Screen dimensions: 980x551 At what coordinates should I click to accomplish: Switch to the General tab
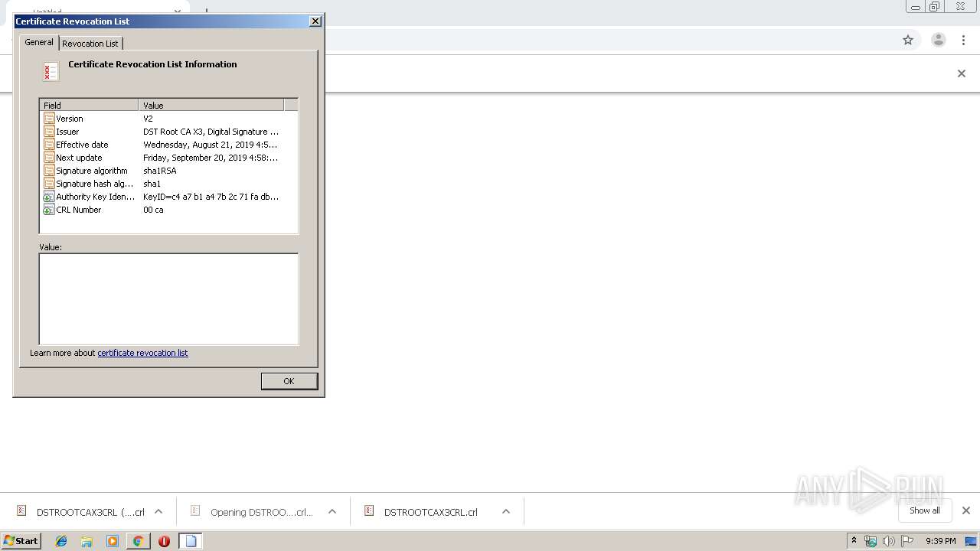coord(39,42)
